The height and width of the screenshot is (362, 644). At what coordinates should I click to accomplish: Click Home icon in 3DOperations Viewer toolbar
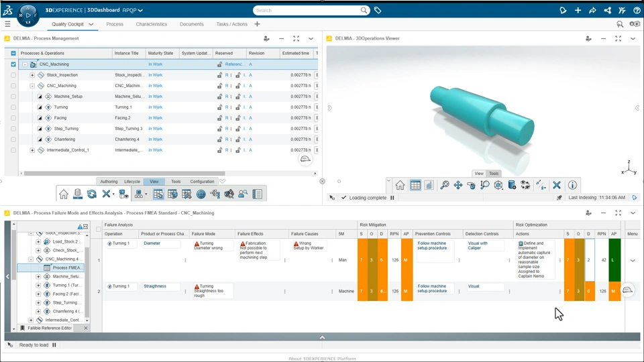coord(400,185)
